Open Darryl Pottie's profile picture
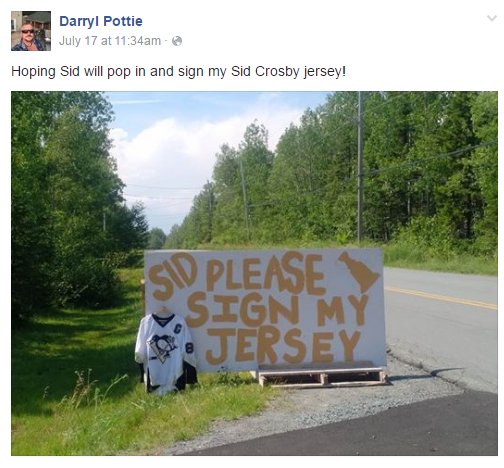 click(x=31, y=31)
